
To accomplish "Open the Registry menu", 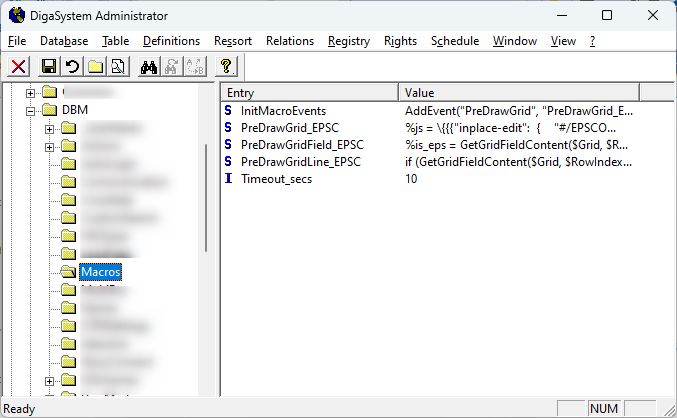I will (348, 41).
